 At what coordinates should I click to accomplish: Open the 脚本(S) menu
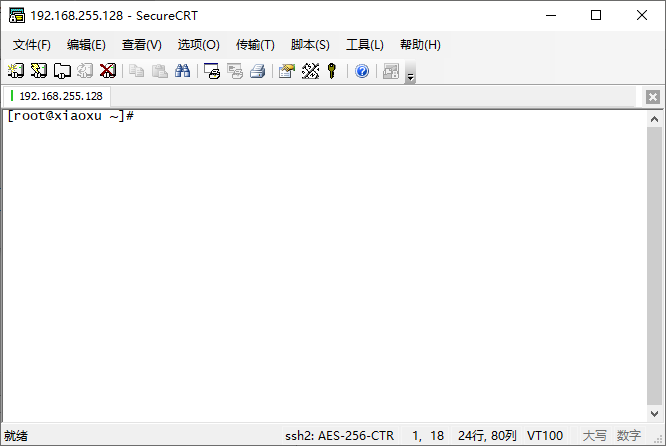click(x=310, y=45)
